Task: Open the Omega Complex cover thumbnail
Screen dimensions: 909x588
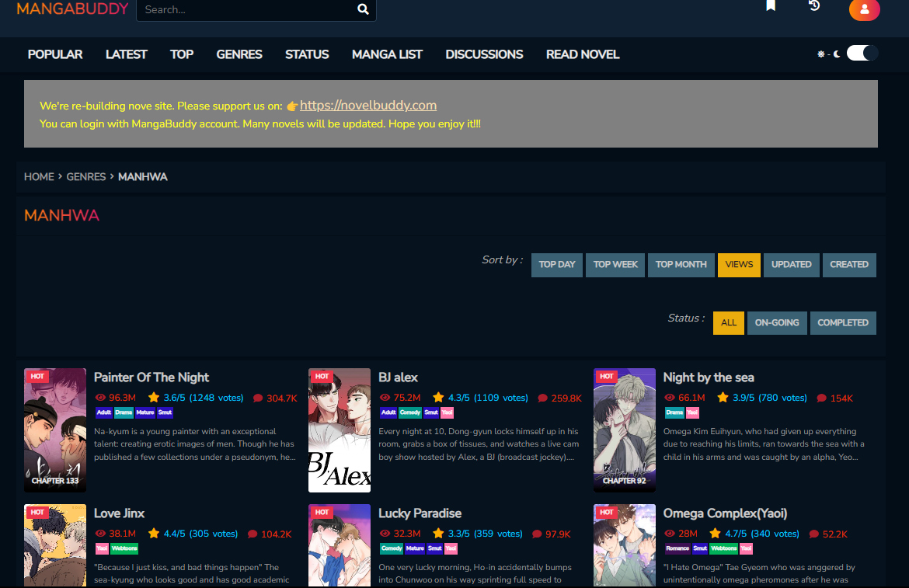Action: coord(625,546)
